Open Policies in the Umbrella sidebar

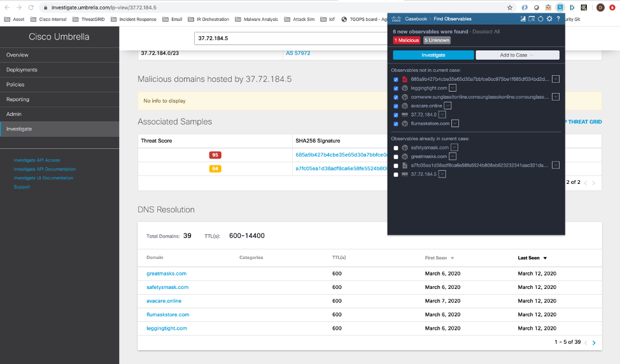(x=16, y=85)
